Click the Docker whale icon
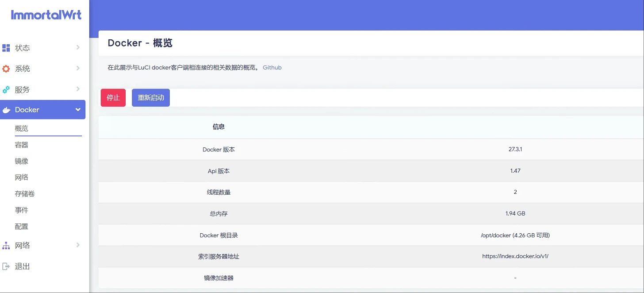 pos(6,110)
